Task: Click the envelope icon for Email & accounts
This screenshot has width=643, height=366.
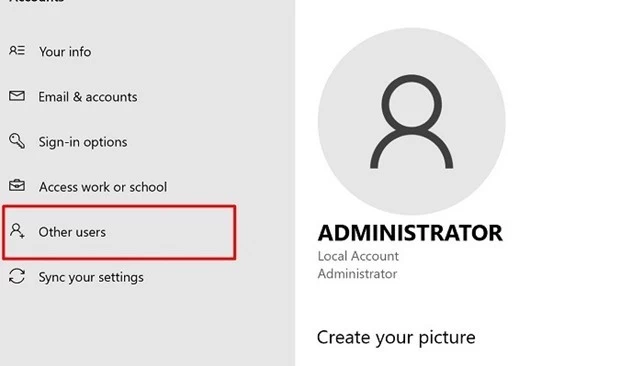Action: (17, 96)
